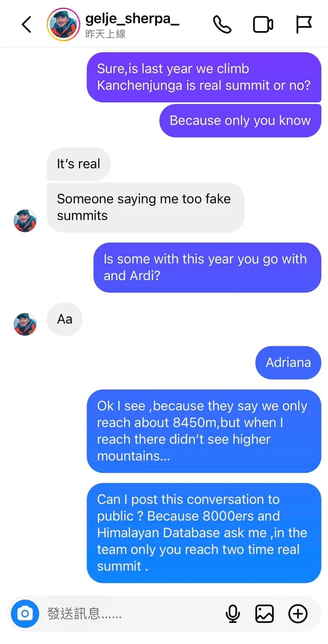Viewport: 328px width, 644px height.
Task: Open camera from the blue camera button
Action: point(25,614)
